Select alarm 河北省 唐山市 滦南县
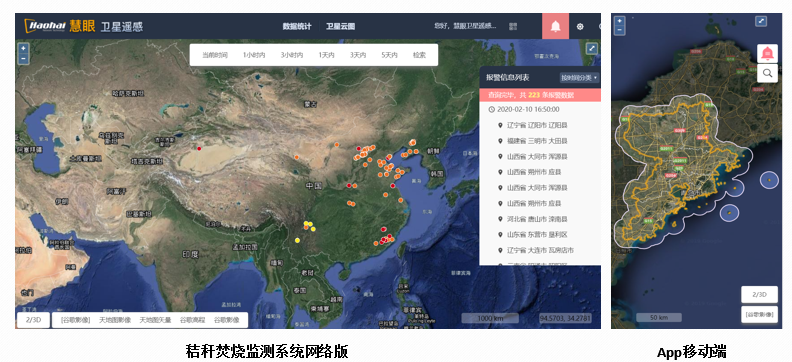Screen dimensions: 792x362 [x=537, y=219]
